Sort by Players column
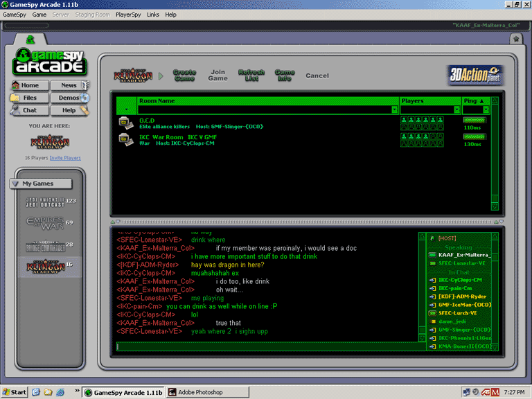Screen dimensions: 532x399 (x=430, y=100)
